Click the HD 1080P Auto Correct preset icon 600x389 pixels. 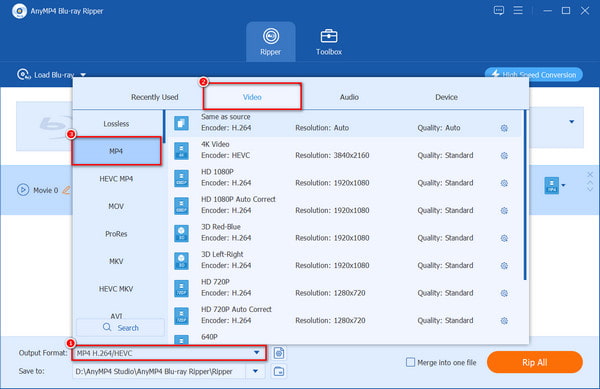(181, 206)
